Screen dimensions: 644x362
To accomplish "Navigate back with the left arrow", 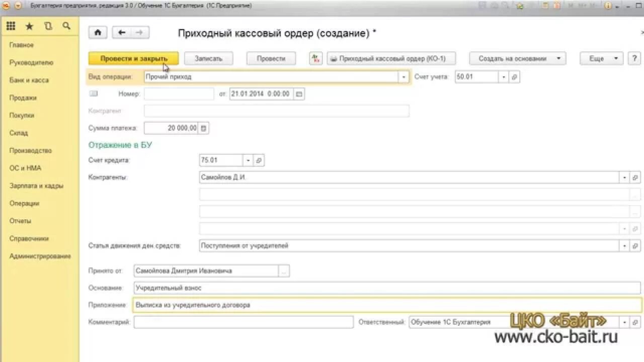I will click(x=121, y=33).
